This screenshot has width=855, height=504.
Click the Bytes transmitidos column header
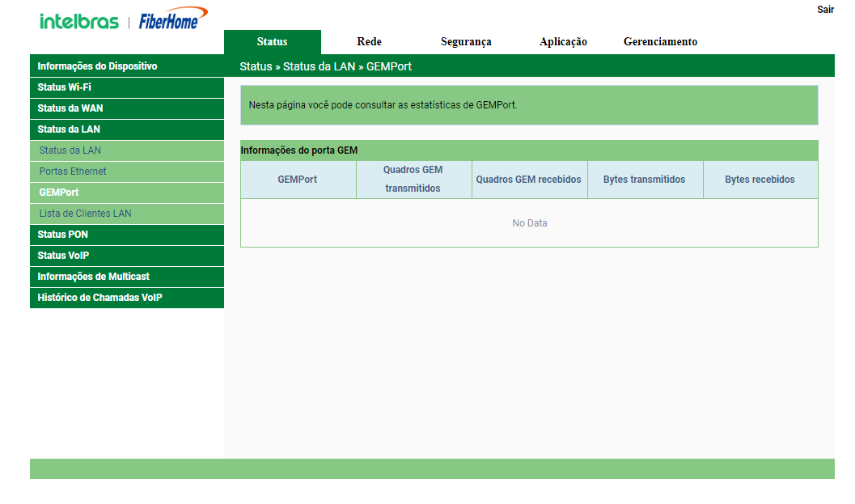[645, 180]
